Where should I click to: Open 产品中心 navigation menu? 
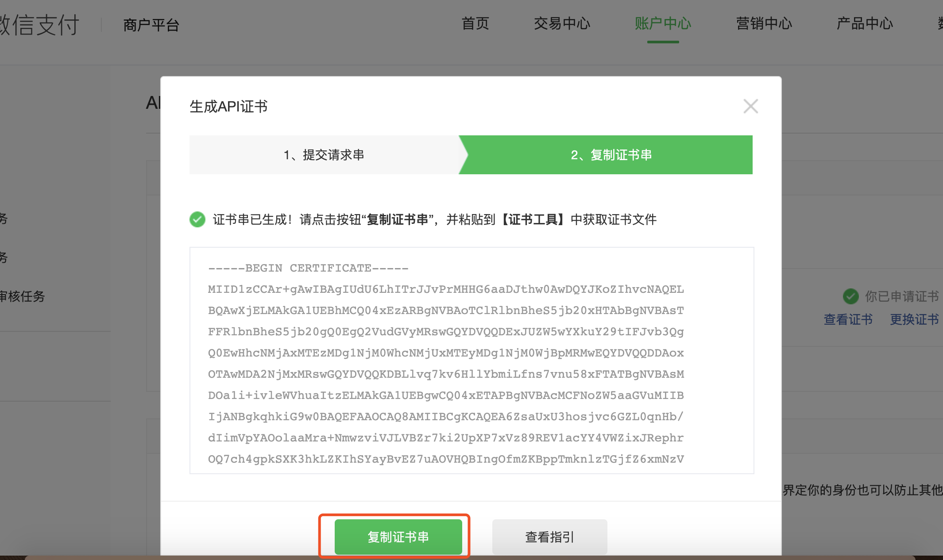pos(865,23)
